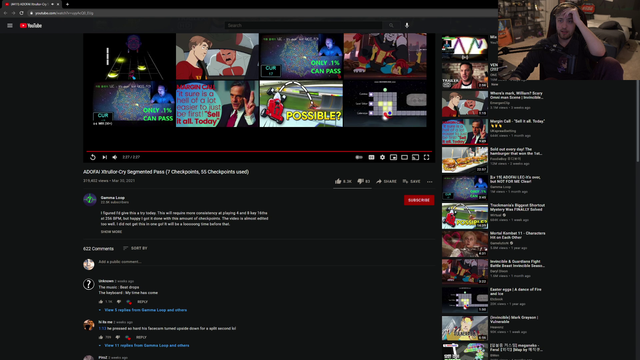Viewport: 640px width, 360px height.
Task: Open the player settings gear
Action: 382,157
